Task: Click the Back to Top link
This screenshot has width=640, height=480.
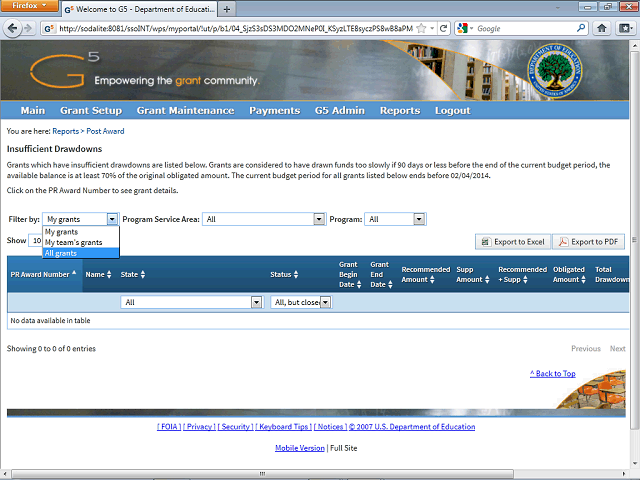Action: tap(553, 373)
